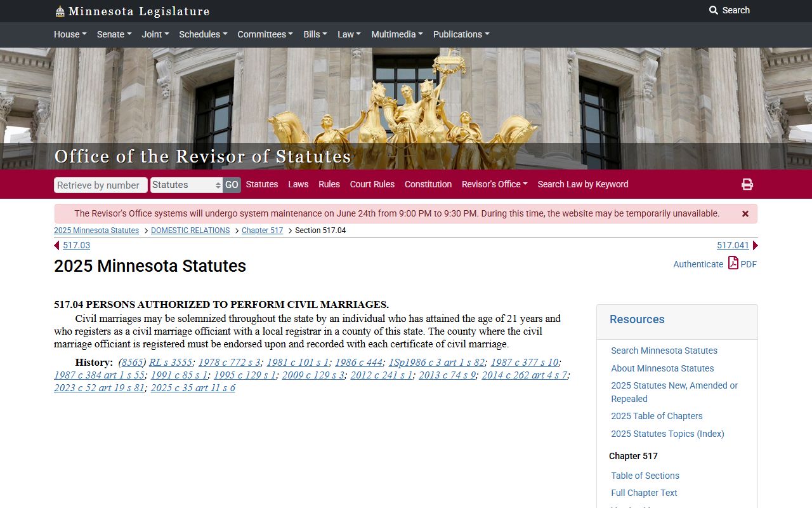Screen dimensions: 812x508
Task: Open the House dropdown menu
Action: [x=70, y=34]
